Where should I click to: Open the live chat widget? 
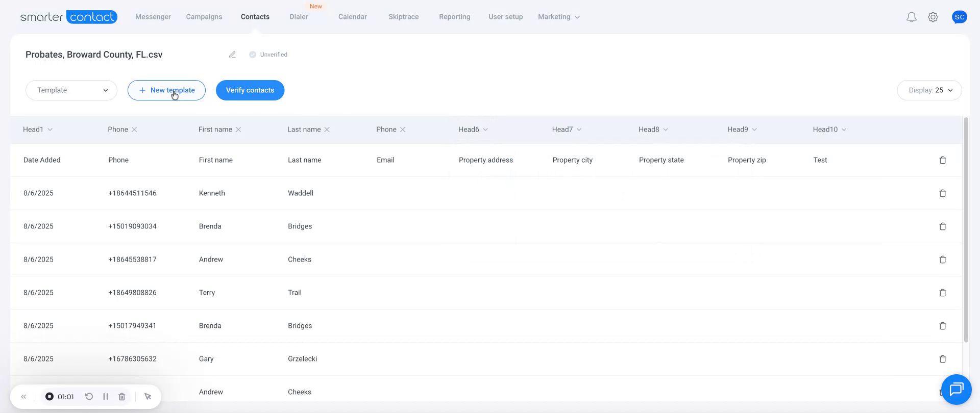(x=956, y=390)
